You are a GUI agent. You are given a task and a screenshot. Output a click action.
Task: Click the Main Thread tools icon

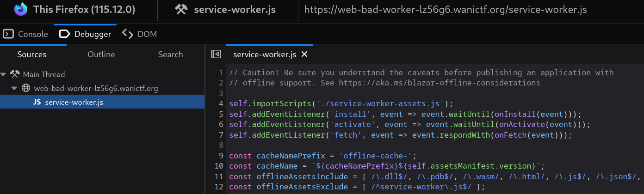tap(15, 74)
